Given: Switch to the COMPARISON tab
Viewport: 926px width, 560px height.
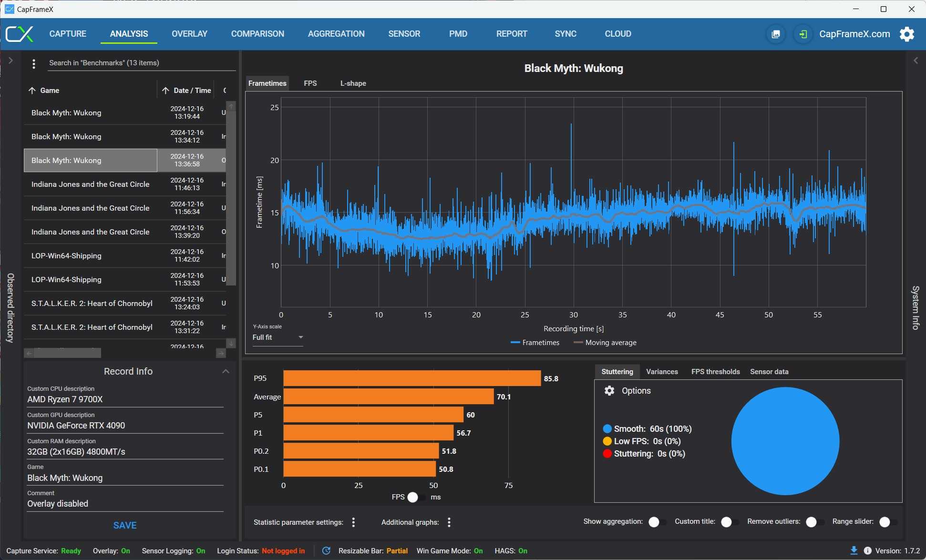Looking at the screenshot, I should click(257, 34).
